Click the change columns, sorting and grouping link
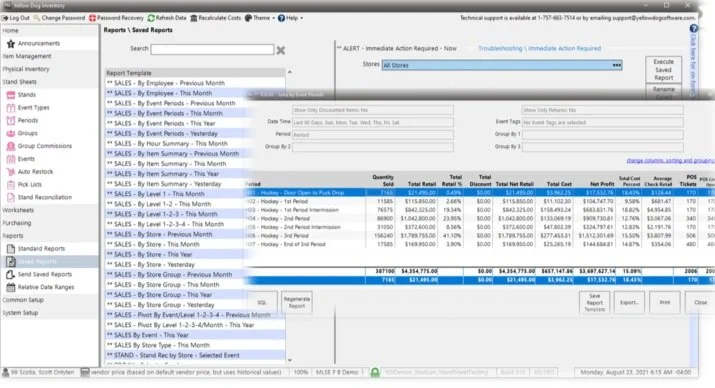Viewport: 715px width, 388px height. pyautogui.click(x=670, y=160)
